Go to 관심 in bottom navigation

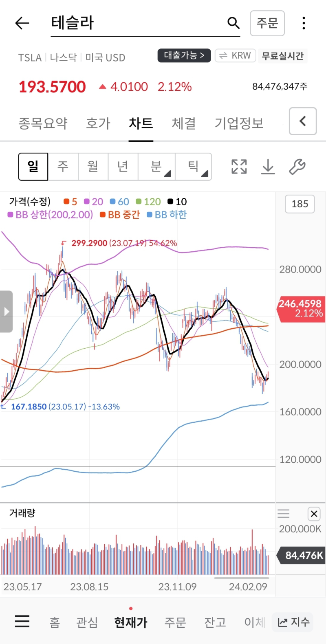pos(87,622)
